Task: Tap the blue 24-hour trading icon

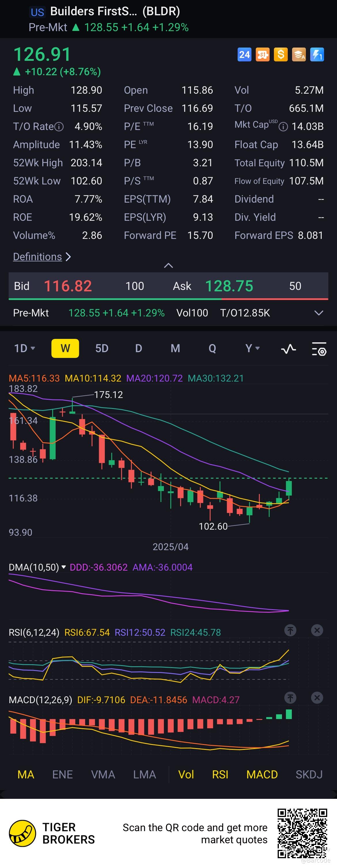Action: pos(245,54)
